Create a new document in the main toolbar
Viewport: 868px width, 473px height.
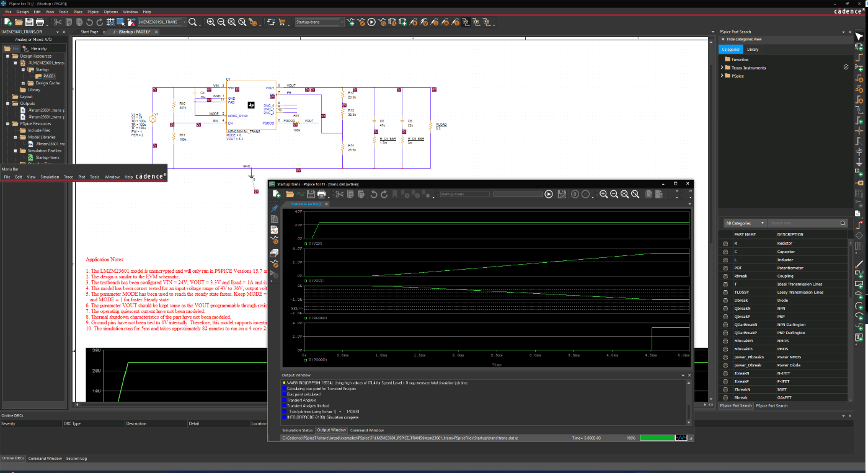tap(8, 22)
